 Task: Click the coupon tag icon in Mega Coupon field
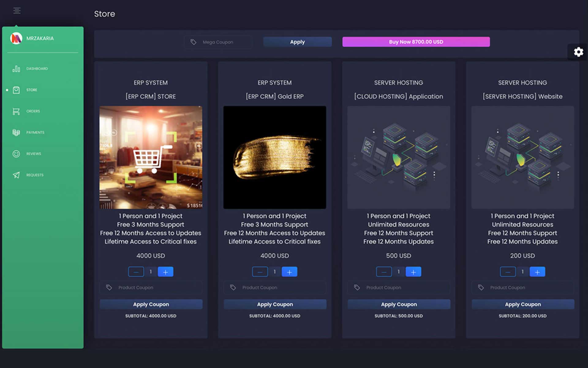(193, 42)
